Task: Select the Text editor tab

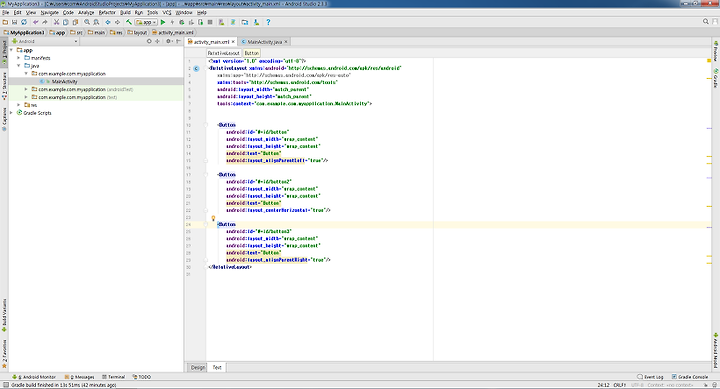Action: coord(217,367)
